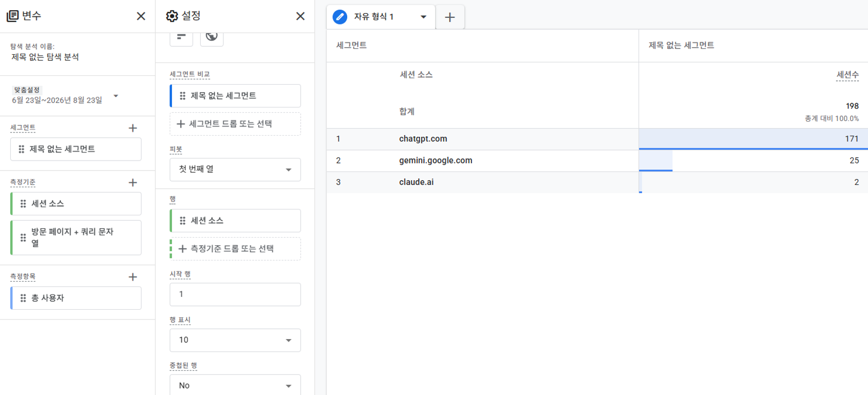
Task: Grab handle of 총 사용자 metric
Action: [23, 298]
